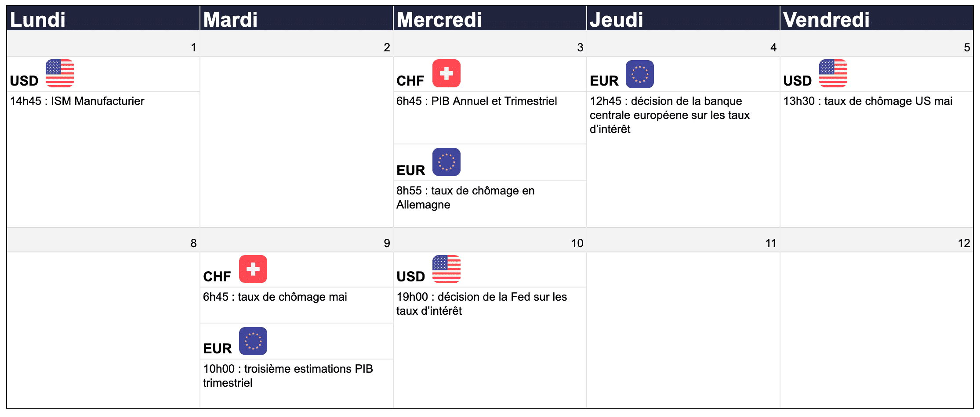Click the US flag on Friday 5

click(x=833, y=73)
